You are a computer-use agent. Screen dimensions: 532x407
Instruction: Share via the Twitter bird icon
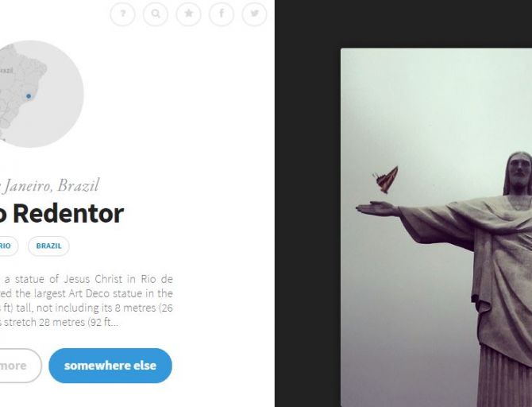254,14
